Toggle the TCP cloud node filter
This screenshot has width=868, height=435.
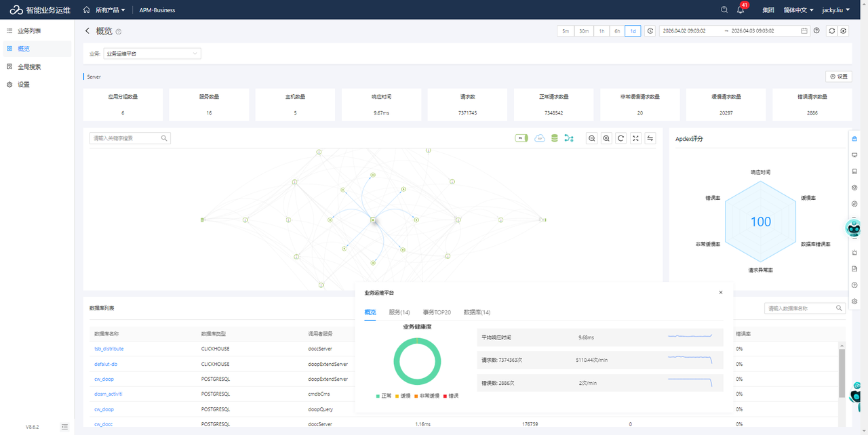pyautogui.click(x=540, y=138)
